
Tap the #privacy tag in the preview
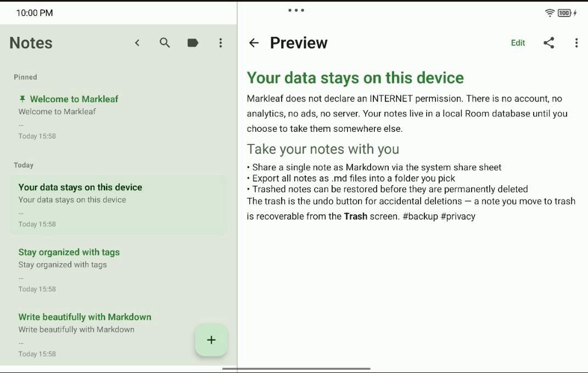(x=458, y=216)
